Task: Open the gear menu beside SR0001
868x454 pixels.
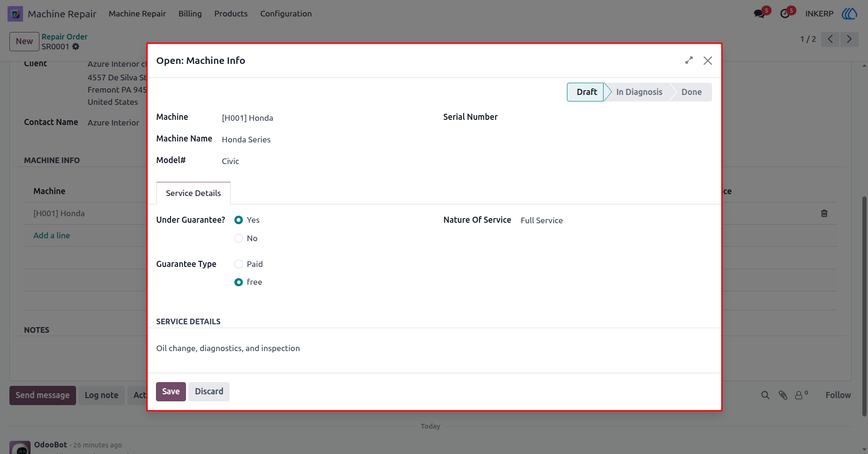Action: click(x=76, y=47)
